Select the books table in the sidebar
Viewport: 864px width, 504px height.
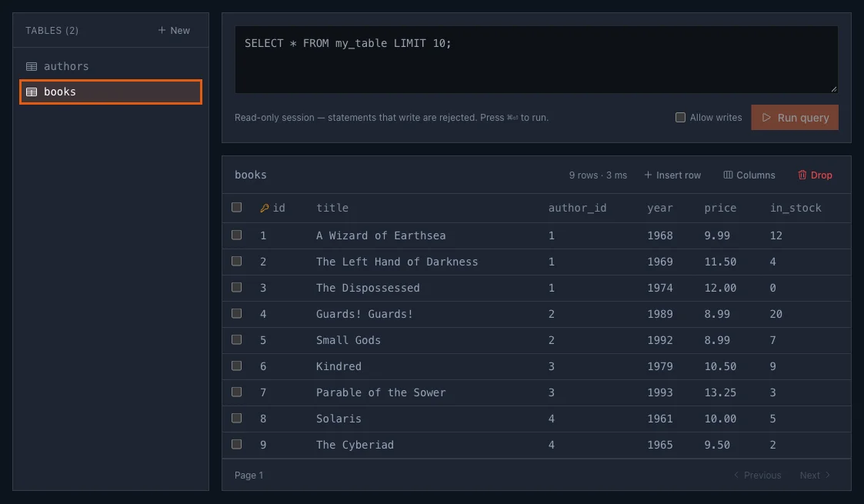[x=110, y=92]
